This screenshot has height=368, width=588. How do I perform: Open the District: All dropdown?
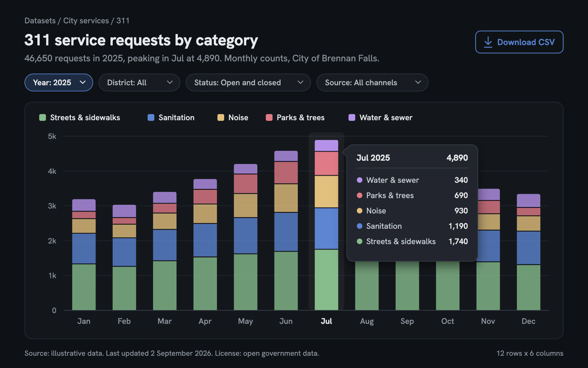[139, 82]
